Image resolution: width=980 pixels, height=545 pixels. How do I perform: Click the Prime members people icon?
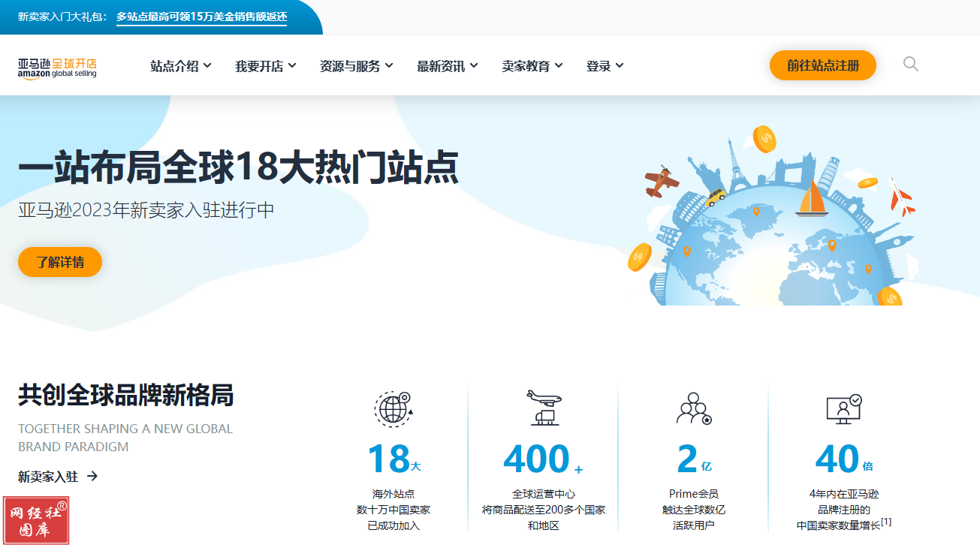coord(694,409)
